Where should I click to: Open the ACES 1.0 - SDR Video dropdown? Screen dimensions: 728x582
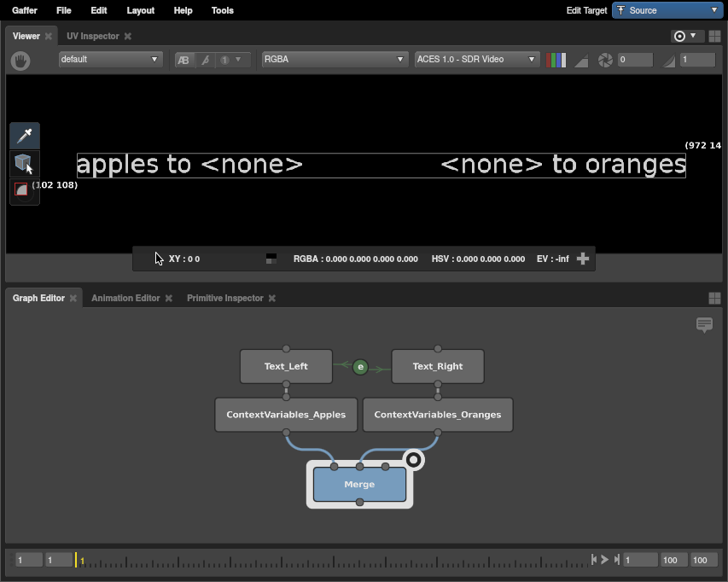tap(476, 60)
